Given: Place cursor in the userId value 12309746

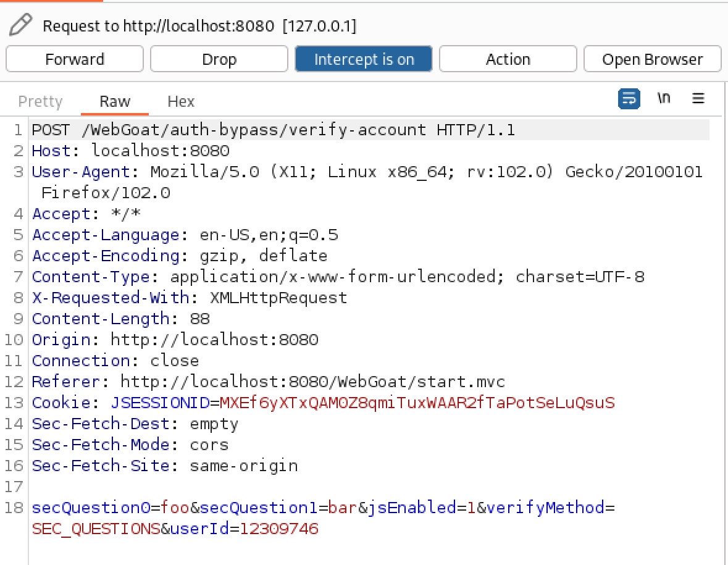Looking at the screenshot, I should point(279,529).
